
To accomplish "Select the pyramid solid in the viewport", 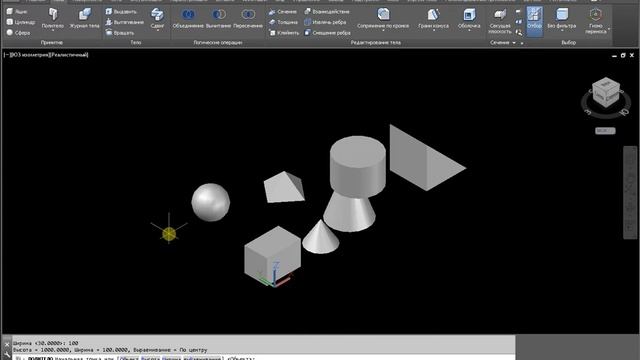I will (284, 188).
